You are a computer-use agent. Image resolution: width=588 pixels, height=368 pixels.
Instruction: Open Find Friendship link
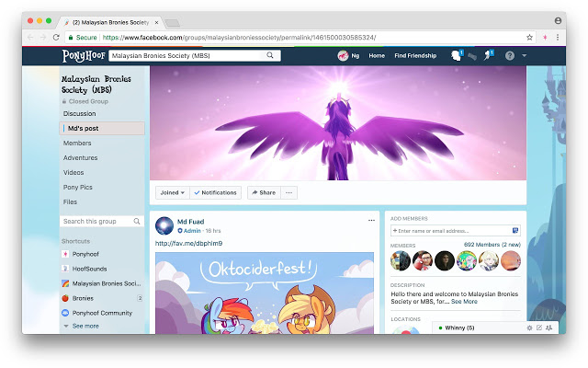(415, 55)
